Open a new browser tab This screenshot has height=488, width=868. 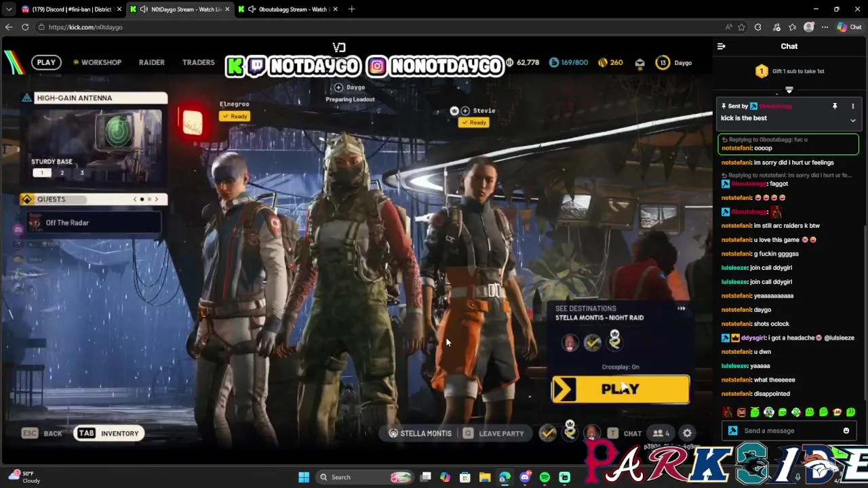pyautogui.click(x=351, y=9)
